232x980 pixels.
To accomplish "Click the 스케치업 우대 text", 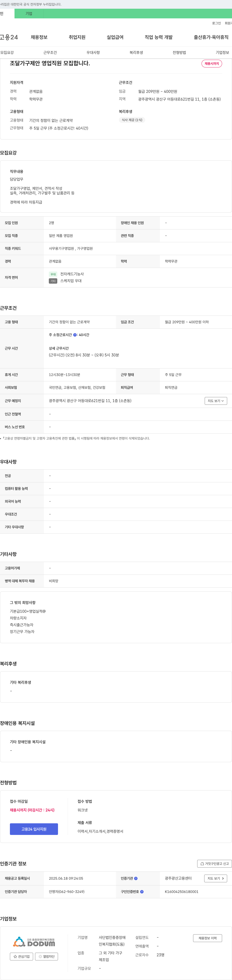I will [x=71, y=281].
